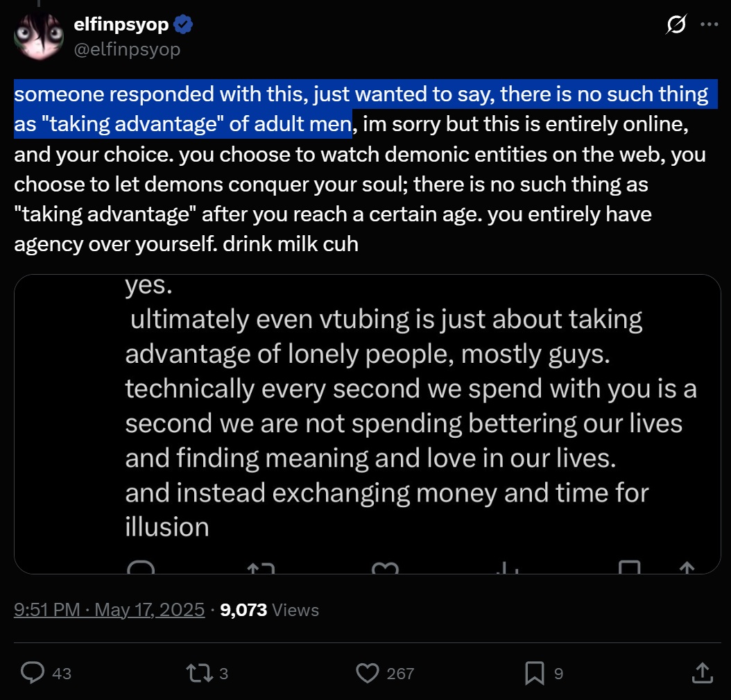Click the blue verified badge
731x700 pixels.
pyautogui.click(x=184, y=25)
